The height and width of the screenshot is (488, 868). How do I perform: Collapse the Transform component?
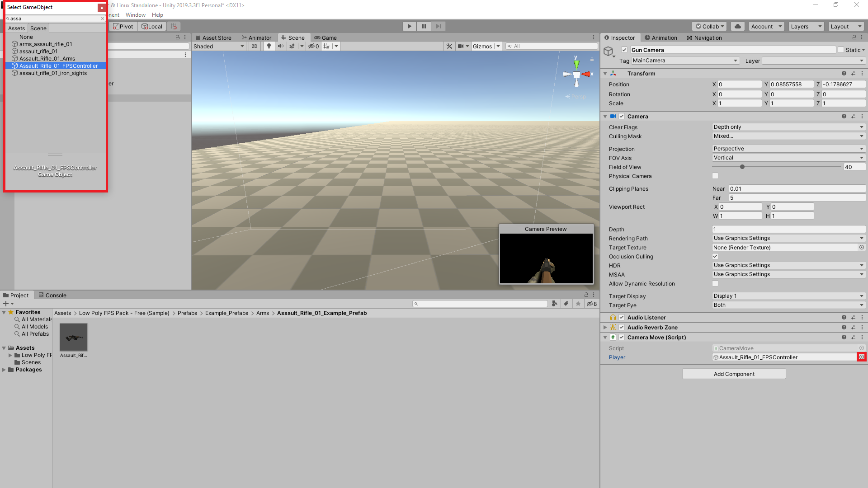coord(605,73)
